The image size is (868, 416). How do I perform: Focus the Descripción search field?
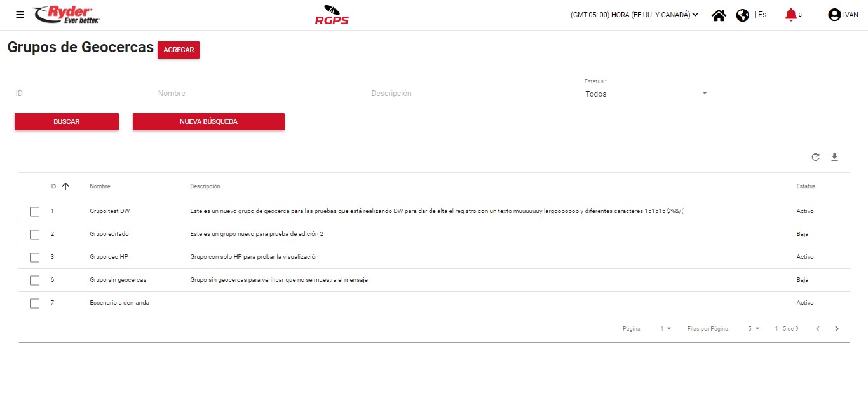[x=469, y=94]
